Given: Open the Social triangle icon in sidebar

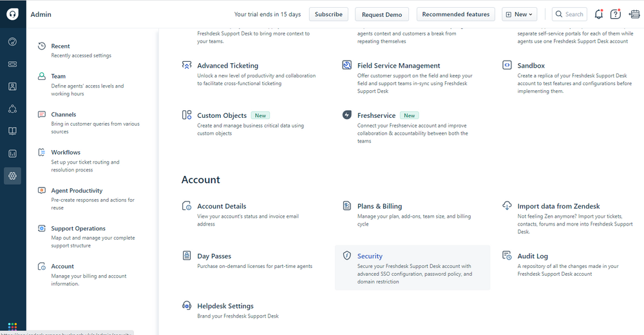Looking at the screenshot, I should [x=13, y=109].
